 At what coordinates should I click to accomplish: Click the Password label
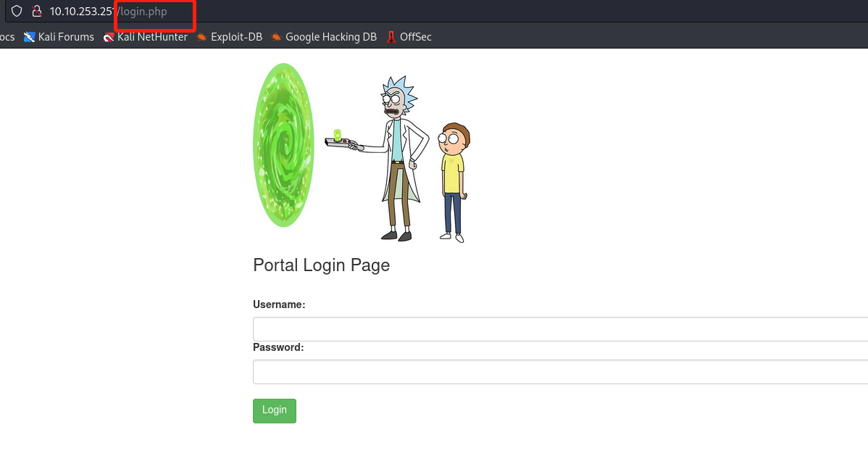tap(278, 347)
